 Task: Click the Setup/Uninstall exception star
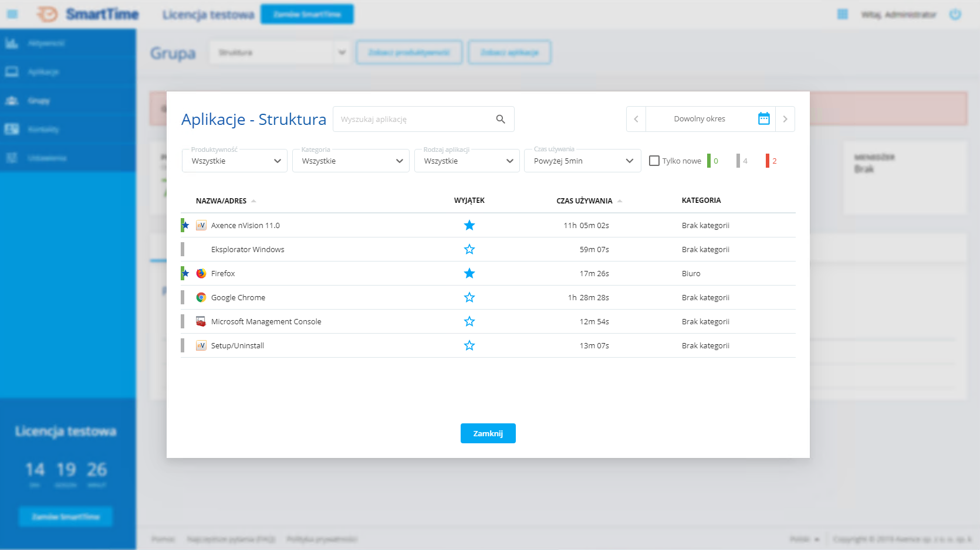[469, 345]
